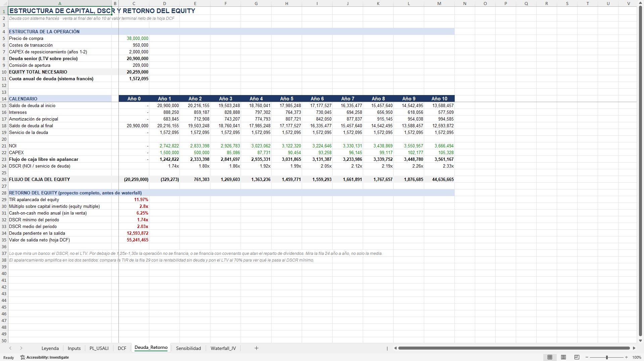Viewport: 644px width, 361px height.
Task: Select EQUITY TOTAL NECESARIO value 20,259,000
Action: [x=134, y=72]
